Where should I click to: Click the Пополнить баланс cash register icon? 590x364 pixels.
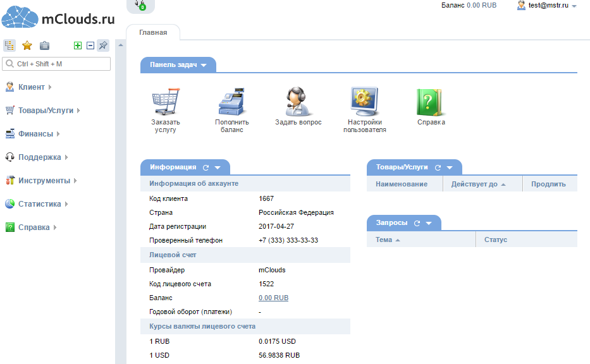coord(232,102)
